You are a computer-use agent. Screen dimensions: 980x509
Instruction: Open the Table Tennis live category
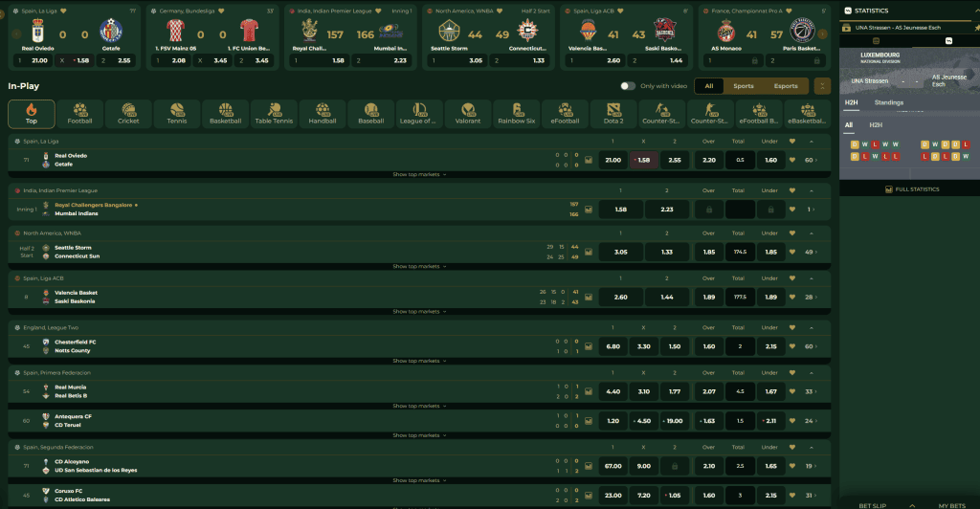click(x=274, y=114)
